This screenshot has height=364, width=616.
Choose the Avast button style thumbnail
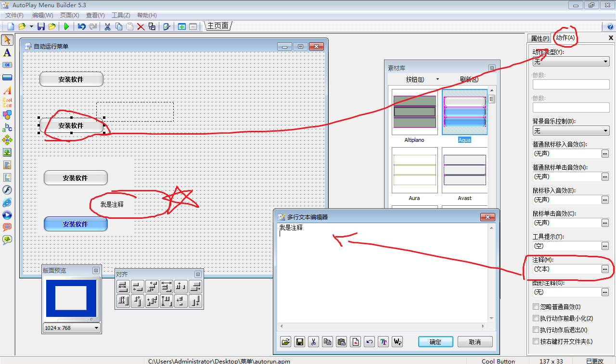pos(464,170)
